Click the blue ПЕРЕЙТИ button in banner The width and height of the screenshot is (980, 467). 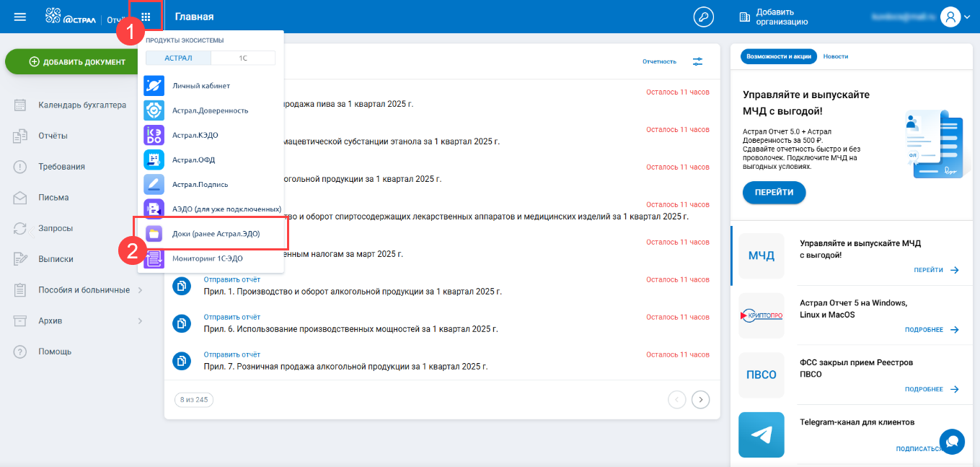774,193
